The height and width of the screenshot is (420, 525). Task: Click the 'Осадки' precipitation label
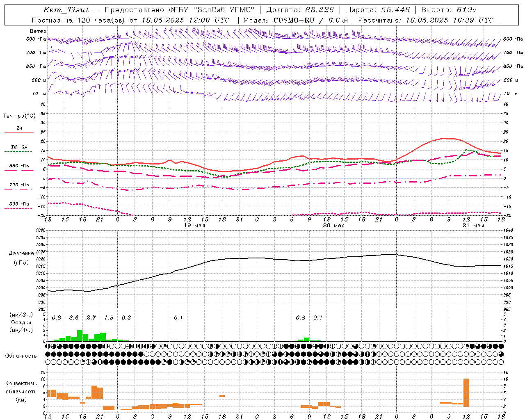[20, 322]
